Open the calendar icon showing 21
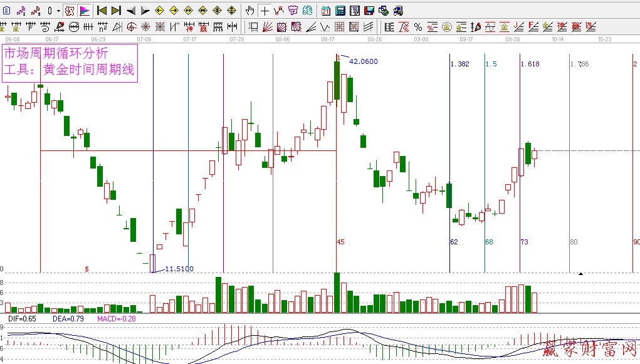The width and height of the screenshot is (640, 364). coord(326,11)
